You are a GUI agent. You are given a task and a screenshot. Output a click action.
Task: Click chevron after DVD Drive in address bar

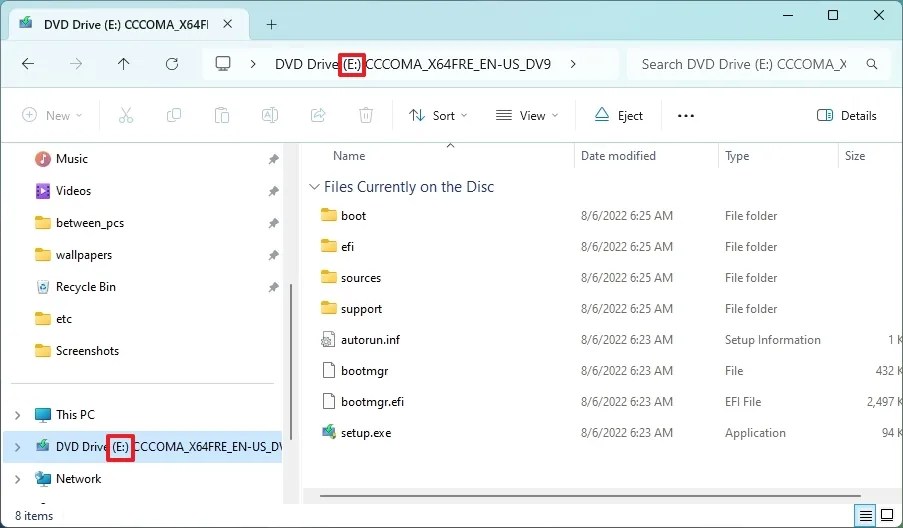[572, 64]
